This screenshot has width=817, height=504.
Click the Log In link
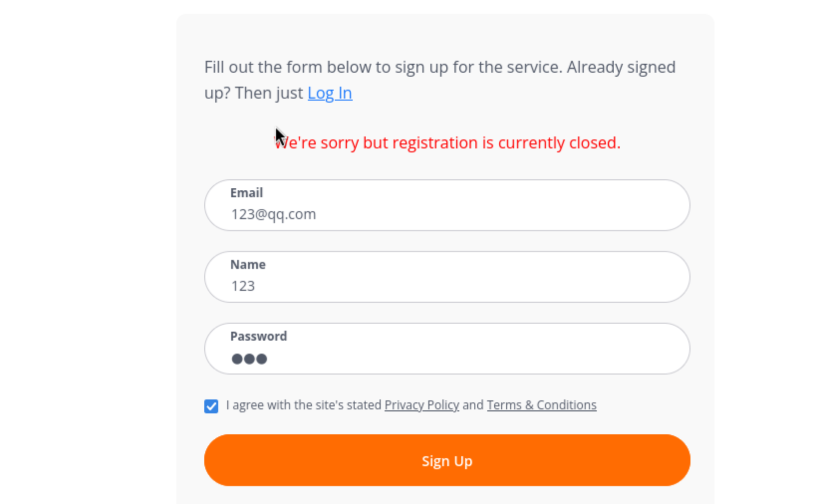pos(330,93)
